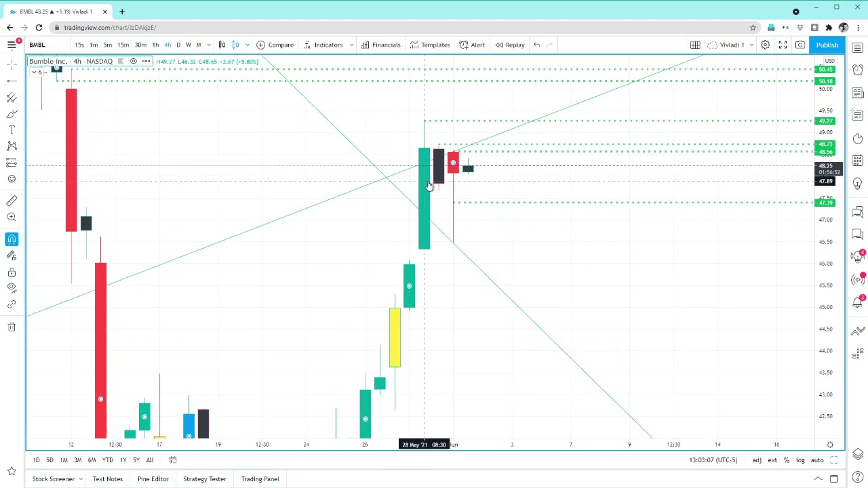Publish the chart idea
868x488 pixels.
(x=827, y=45)
